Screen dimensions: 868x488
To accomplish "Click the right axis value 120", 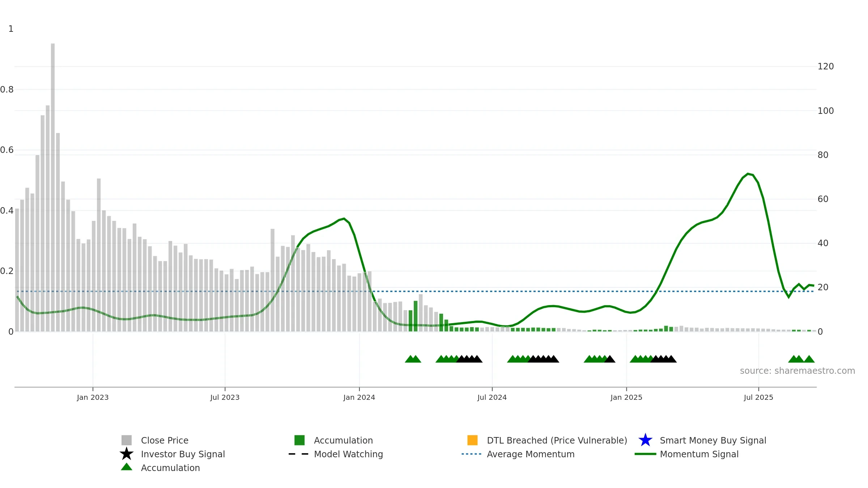I will [826, 67].
